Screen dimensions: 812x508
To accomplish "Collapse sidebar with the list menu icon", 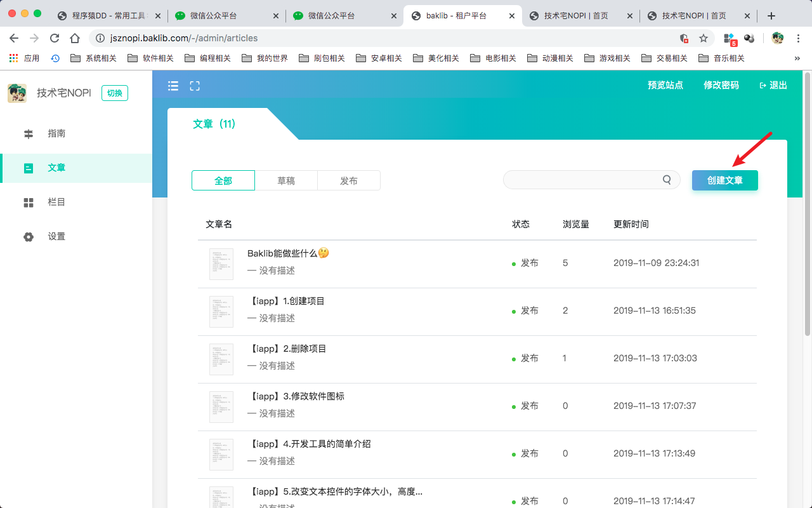I will 173,86.
